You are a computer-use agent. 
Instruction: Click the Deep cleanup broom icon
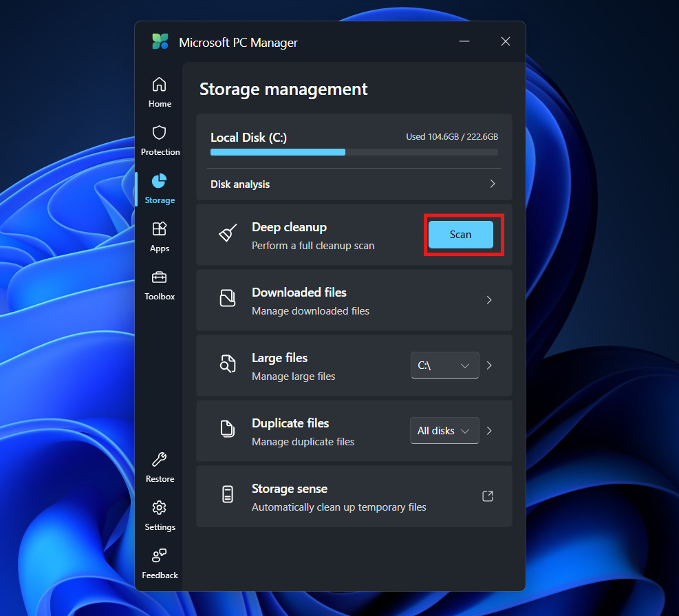228,234
